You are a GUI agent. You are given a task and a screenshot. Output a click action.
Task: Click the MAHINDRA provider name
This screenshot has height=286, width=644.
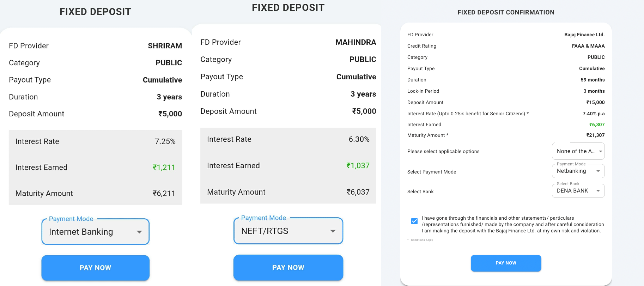[x=356, y=42]
